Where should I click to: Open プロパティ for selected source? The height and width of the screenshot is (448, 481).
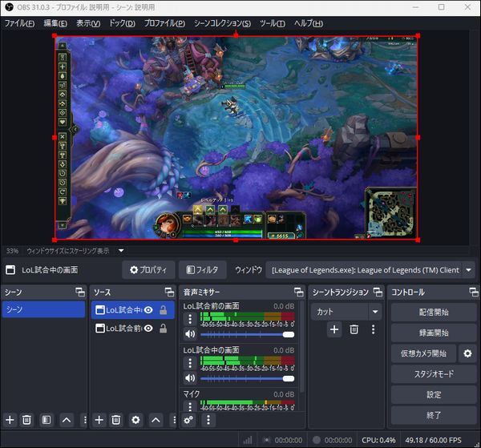148,270
